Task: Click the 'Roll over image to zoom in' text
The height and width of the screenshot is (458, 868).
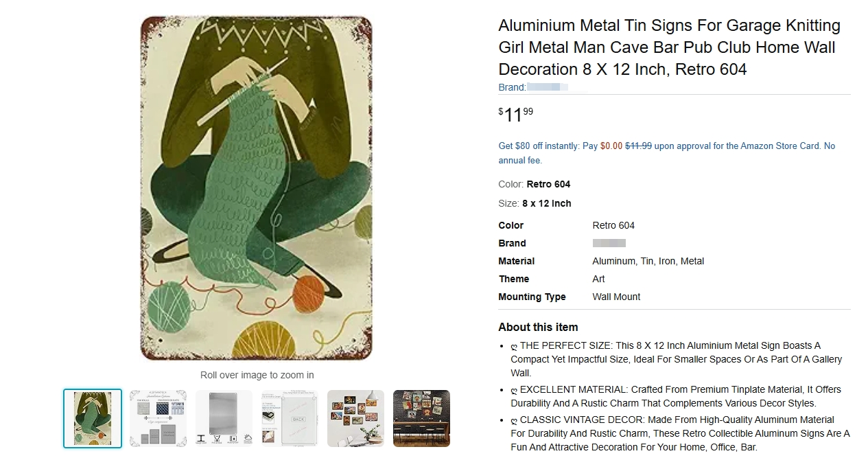Action: click(x=257, y=375)
